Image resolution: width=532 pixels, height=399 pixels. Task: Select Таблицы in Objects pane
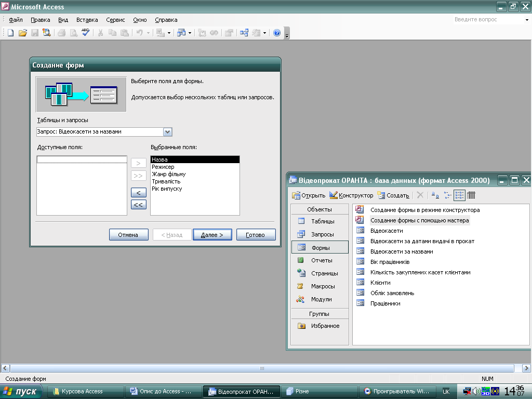(320, 221)
